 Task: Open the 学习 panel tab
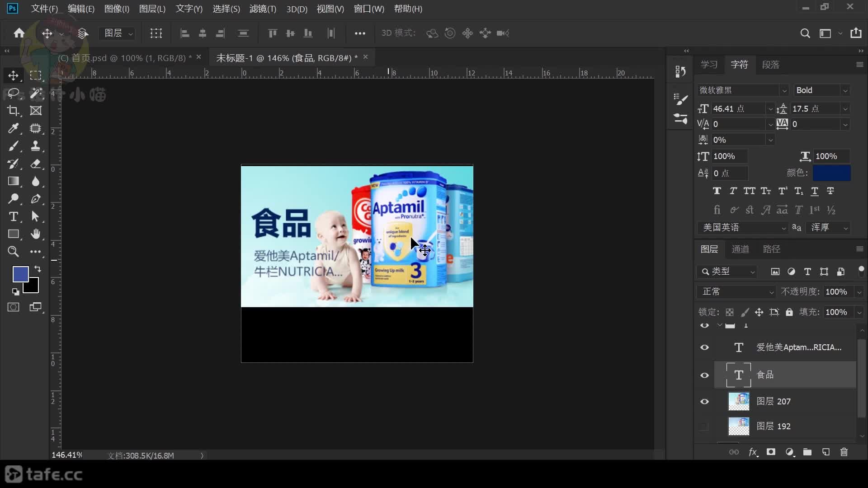pos(709,65)
